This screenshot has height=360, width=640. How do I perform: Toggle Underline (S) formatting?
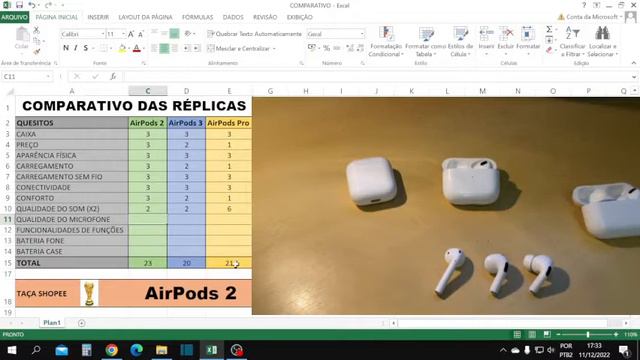click(85, 48)
